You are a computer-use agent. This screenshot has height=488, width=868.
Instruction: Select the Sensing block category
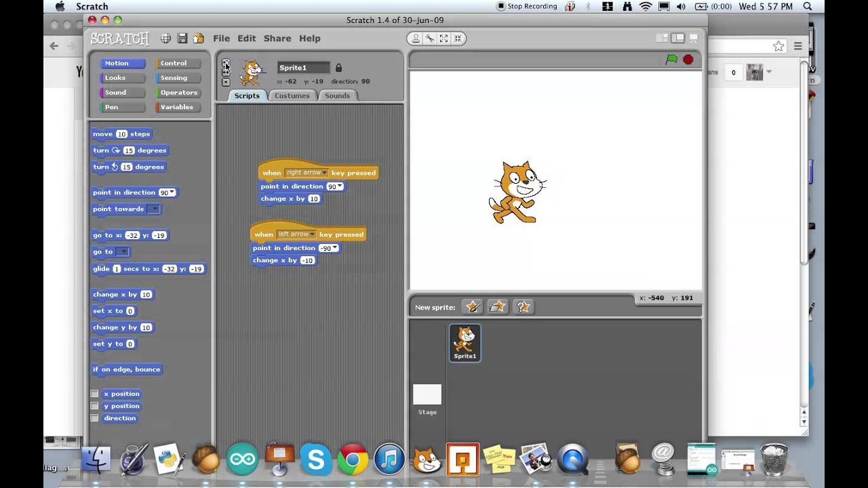(x=178, y=78)
